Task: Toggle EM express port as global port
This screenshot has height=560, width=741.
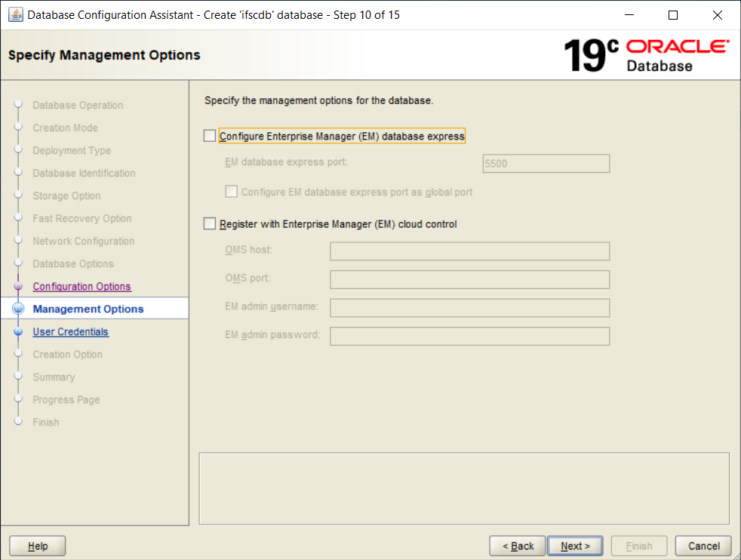Action: coord(232,192)
